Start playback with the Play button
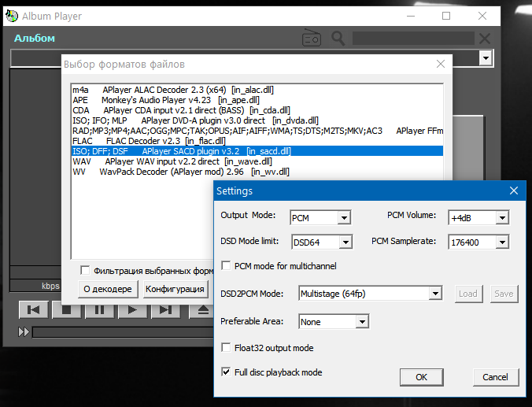 click(x=132, y=309)
